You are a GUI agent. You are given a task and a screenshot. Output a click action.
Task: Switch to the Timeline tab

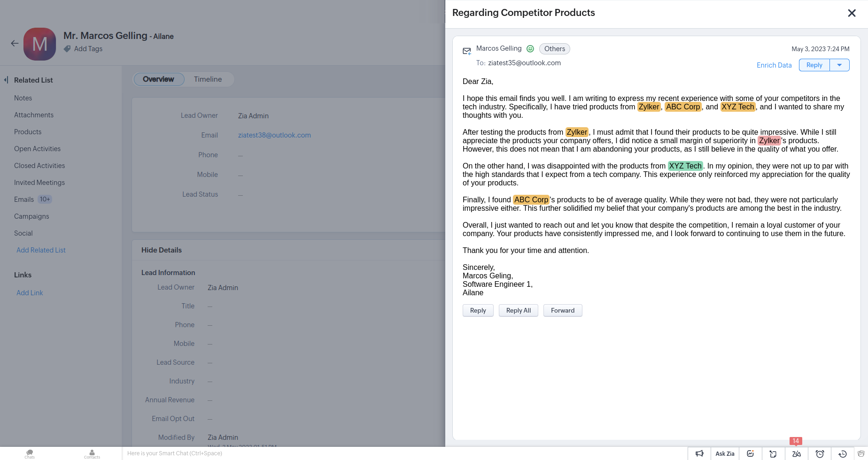[208, 79]
